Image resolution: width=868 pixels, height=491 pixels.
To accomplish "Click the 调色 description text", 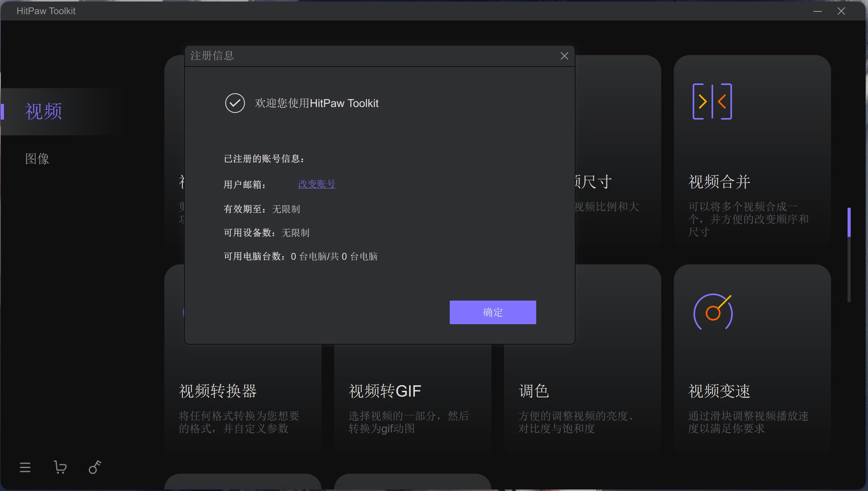I will [576, 422].
